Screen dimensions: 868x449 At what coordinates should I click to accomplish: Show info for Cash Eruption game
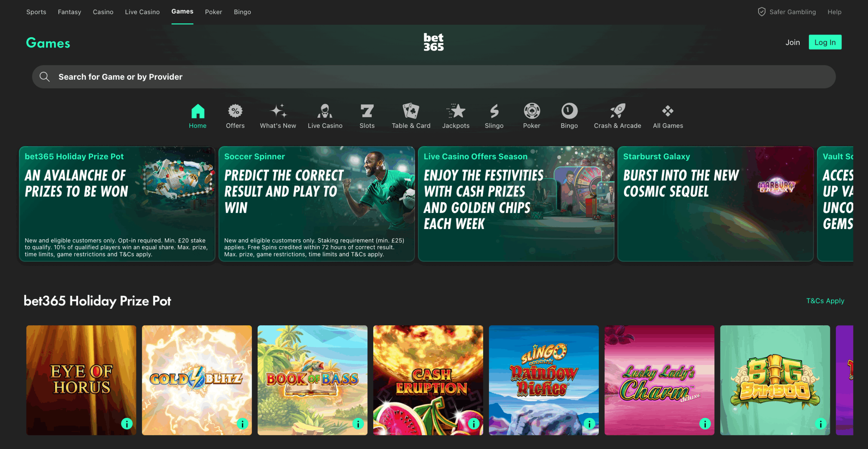(474, 424)
